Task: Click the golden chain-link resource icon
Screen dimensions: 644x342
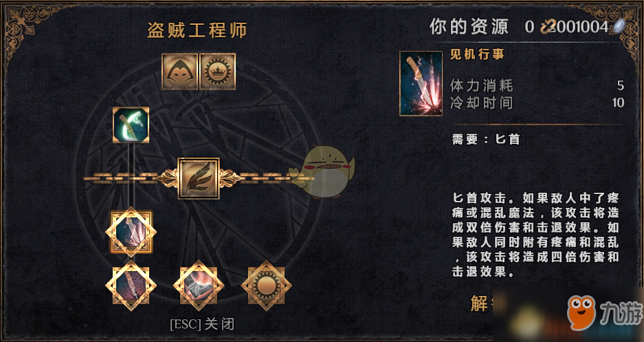Action: click(546, 27)
